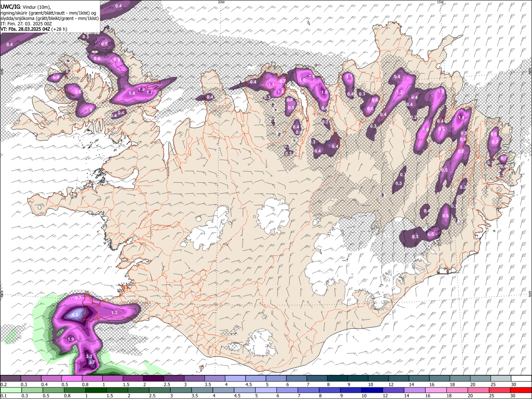Pick upper legend swatch between 6 and 7
532x399 pixels.
pyautogui.click(x=296, y=378)
